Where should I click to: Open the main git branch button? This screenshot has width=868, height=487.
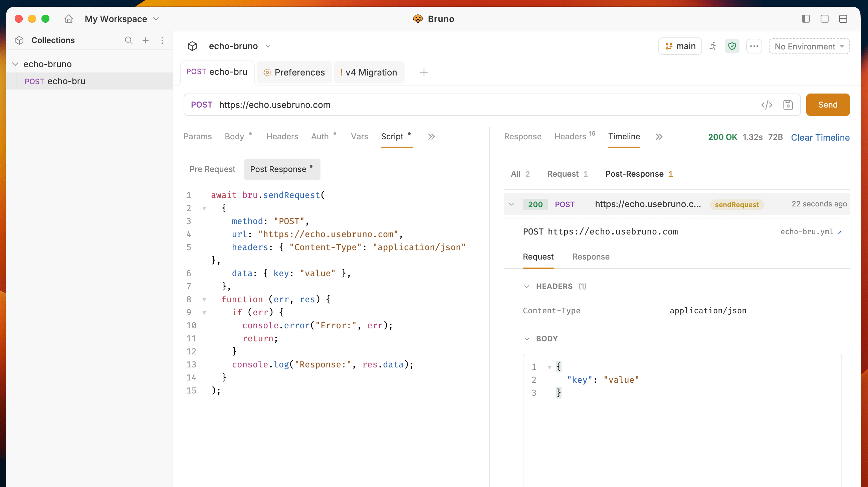click(680, 46)
